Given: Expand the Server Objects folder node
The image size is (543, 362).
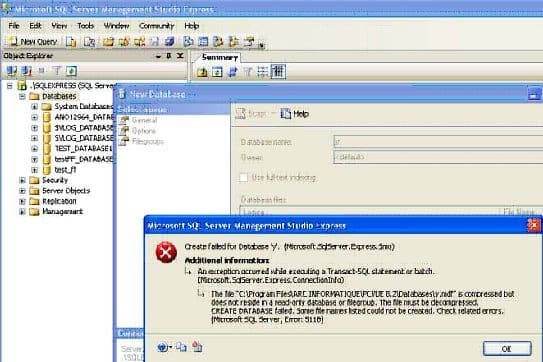Looking at the screenshot, I should pyautogui.click(x=22, y=191).
